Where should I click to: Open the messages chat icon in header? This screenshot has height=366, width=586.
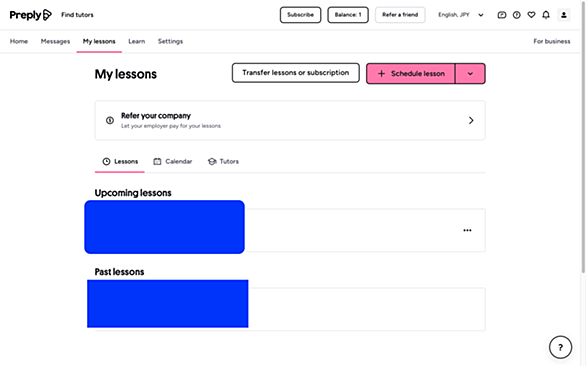(502, 15)
